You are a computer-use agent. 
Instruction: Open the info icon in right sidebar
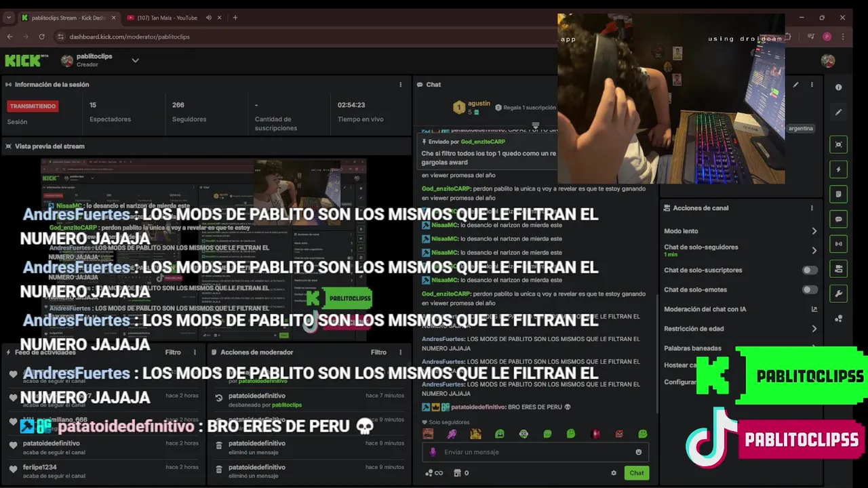tap(839, 87)
